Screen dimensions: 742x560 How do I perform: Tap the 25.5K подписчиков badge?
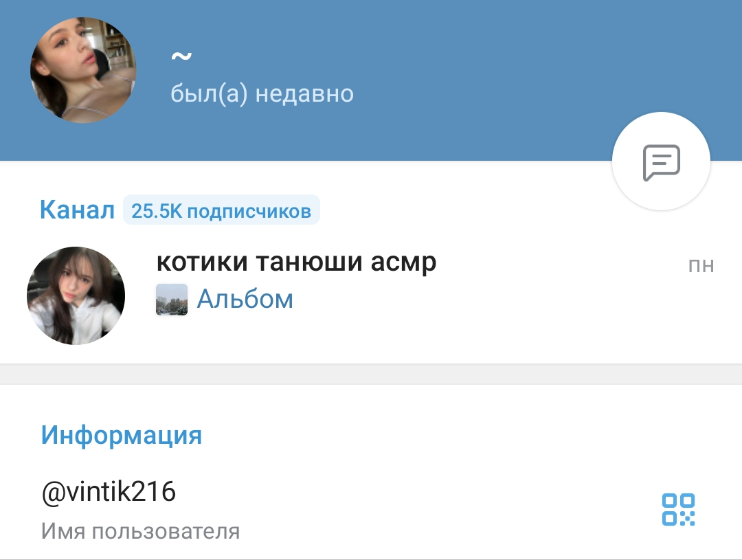221,210
